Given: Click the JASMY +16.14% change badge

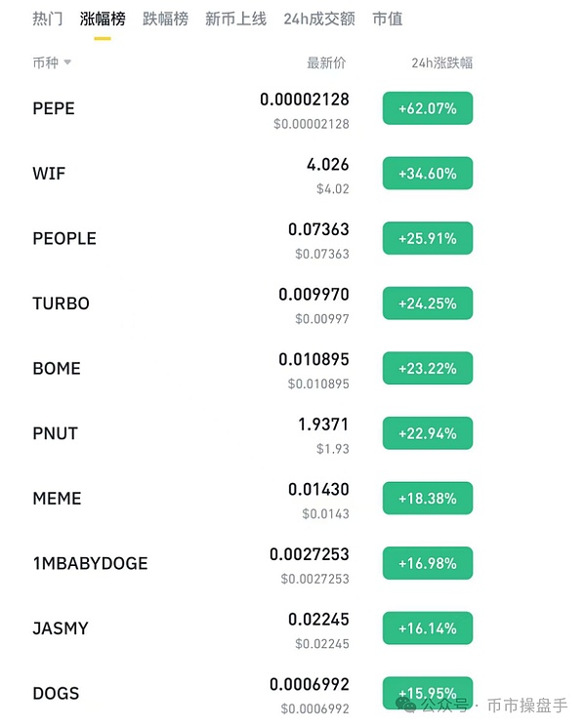Looking at the screenshot, I should [x=428, y=628].
